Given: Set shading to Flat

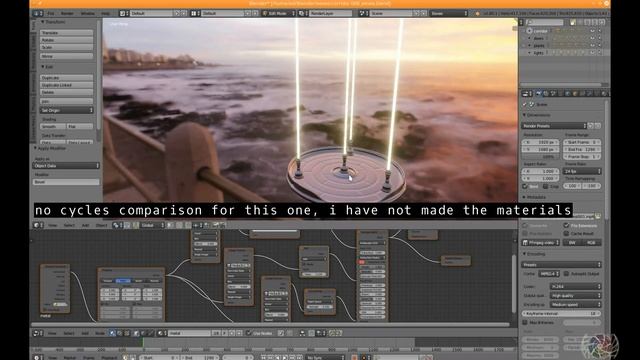Looking at the screenshot, I should pyautogui.click(x=80, y=127).
